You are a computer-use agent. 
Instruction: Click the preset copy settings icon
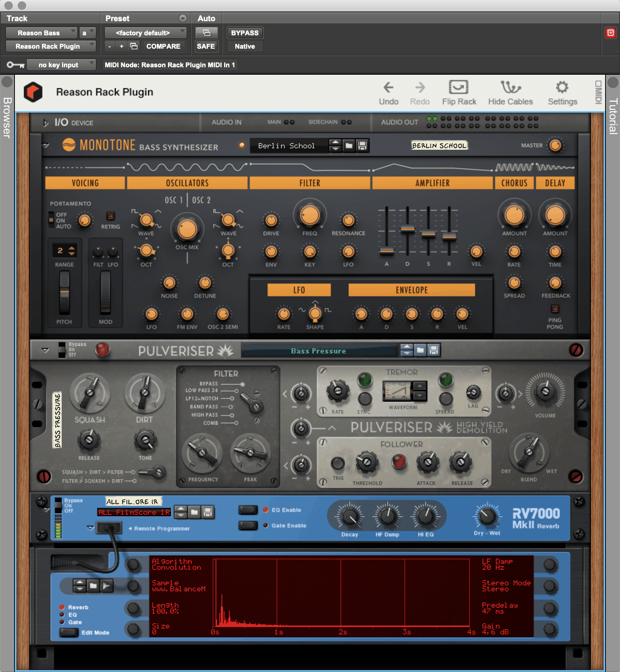[134, 46]
